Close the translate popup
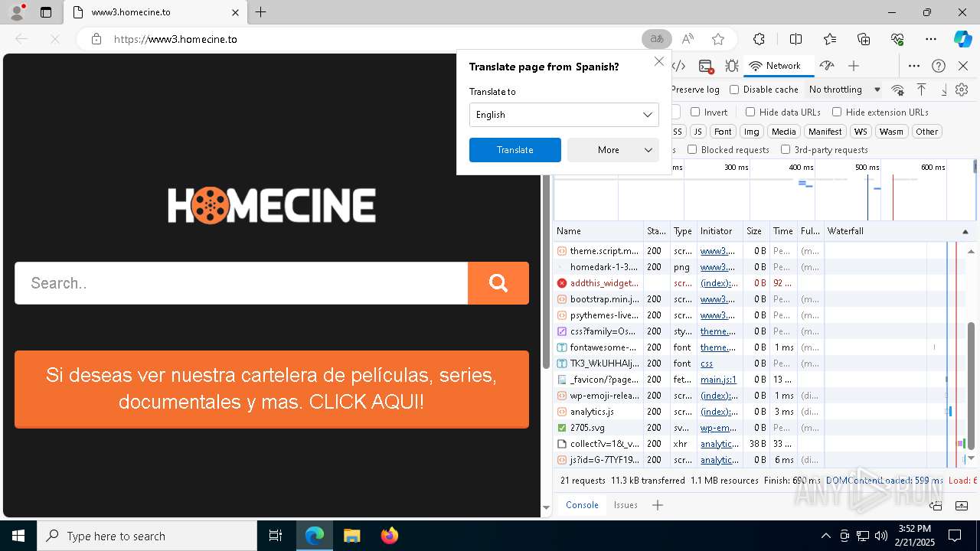Image resolution: width=980 pixels, height=551 pixels. (658, 61)
